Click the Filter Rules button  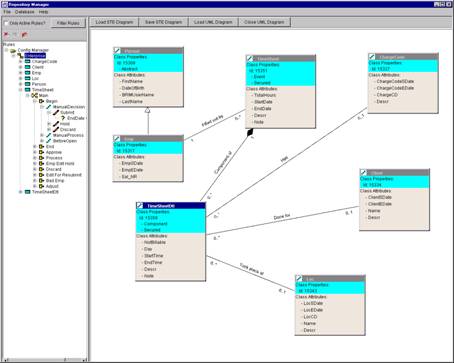click(x=68, y=23)
